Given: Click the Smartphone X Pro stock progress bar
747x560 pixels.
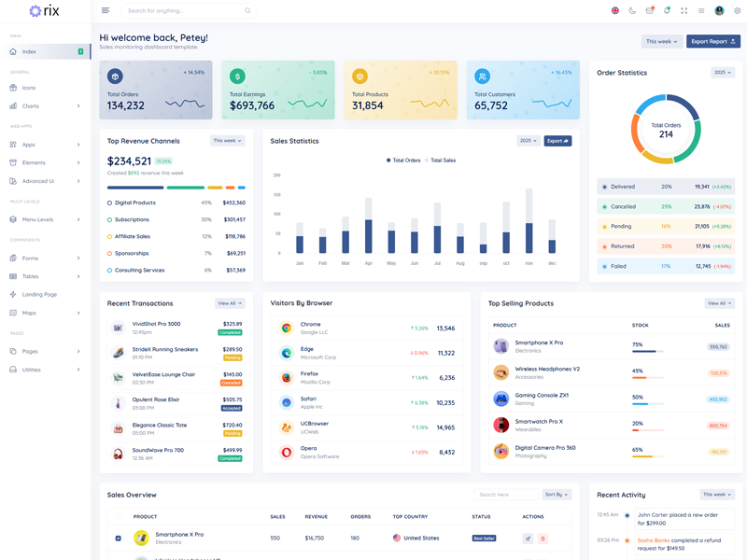Looking at the screenshot, I should (x=648, y=352).
